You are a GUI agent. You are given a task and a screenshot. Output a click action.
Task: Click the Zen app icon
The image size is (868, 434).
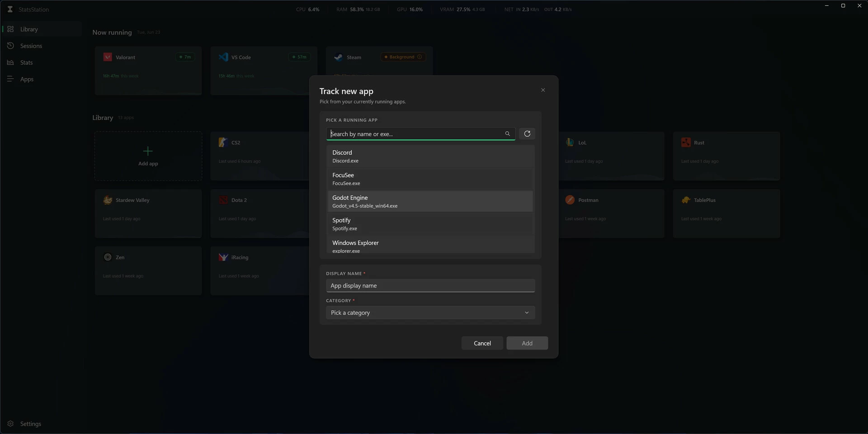coord(108,257)
